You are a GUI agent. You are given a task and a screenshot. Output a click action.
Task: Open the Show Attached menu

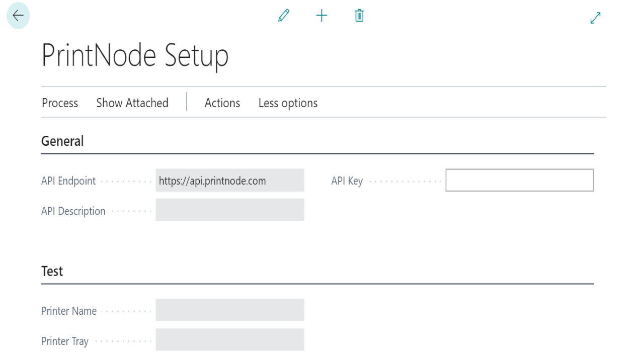pyautogui.click(x=132, y=103)
